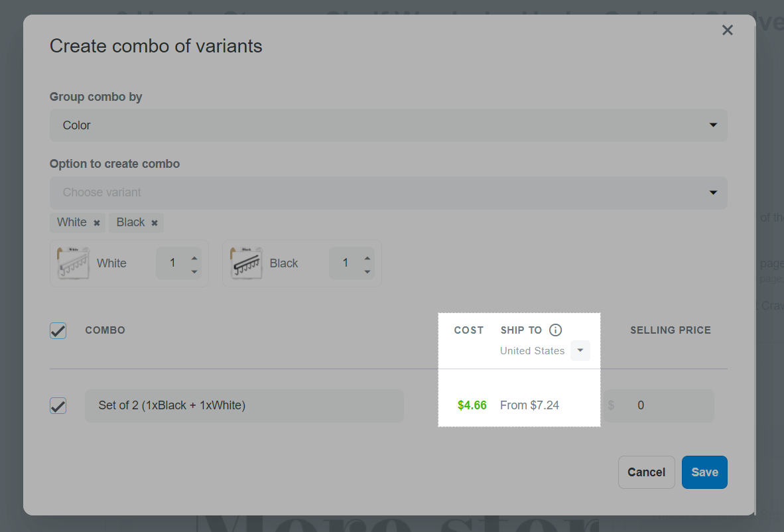Viewport: 784px width, 532px height.
Task: Uncheck the Set of 2 combo checkbox
Action: click(58, 405)
